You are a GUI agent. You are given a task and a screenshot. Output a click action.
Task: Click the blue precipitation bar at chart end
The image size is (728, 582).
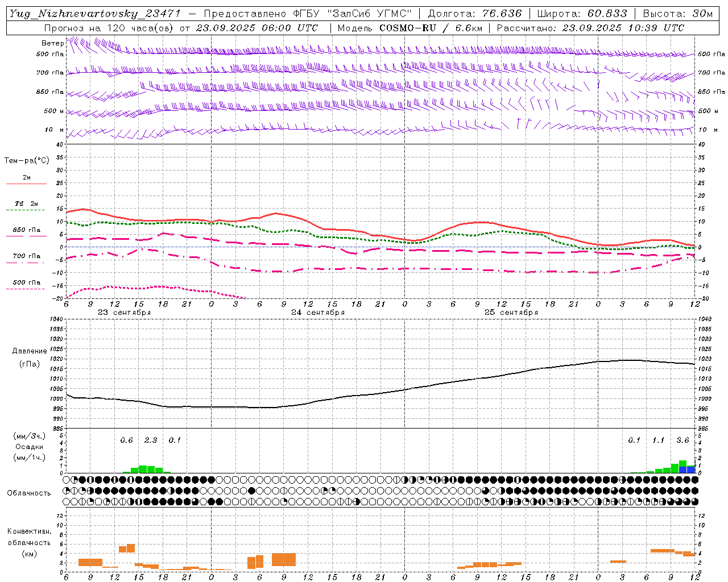point(687,469)
